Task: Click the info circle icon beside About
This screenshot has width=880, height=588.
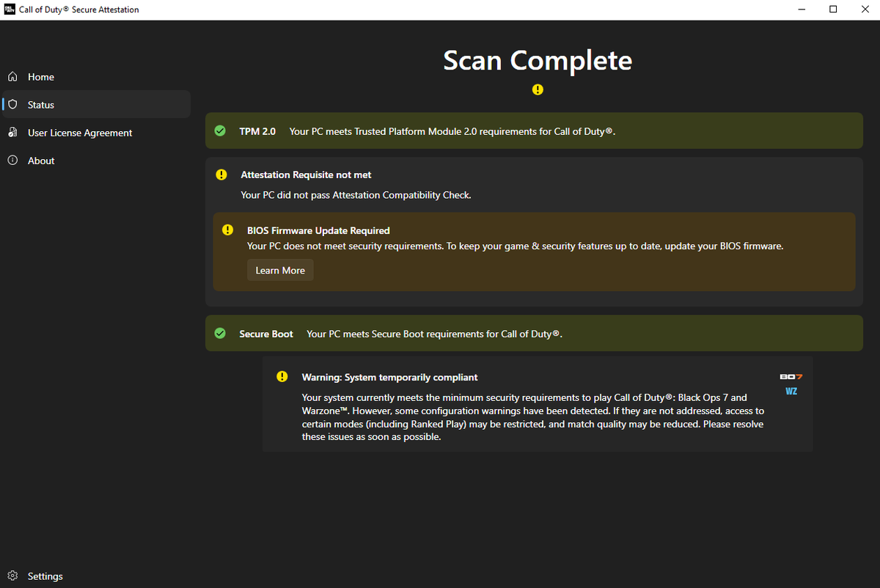Action: pyautogui.click(x=12, y=161)
